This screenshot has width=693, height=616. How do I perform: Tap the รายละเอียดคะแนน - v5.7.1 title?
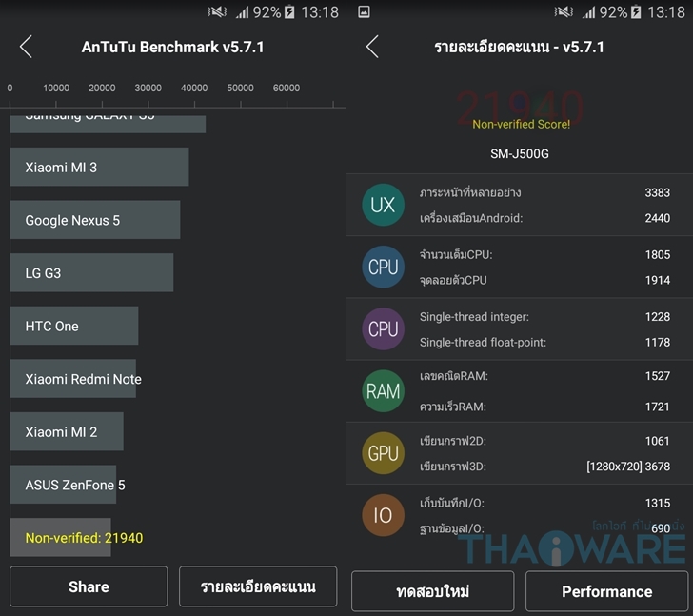(x=519, y=47)
